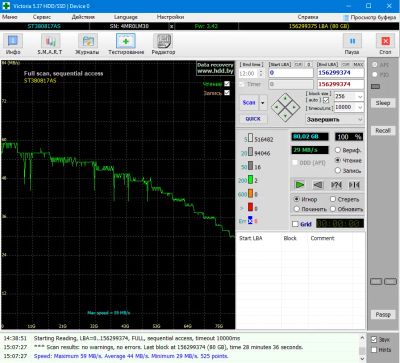Open the Scan button dropdown arrow
The height and width of the screenshot is (363, 400).
click(x=263, y=103)
